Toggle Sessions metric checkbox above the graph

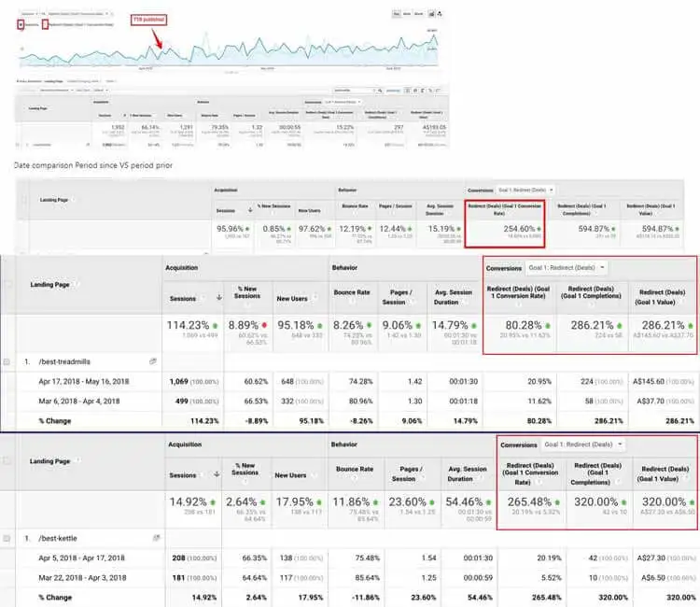21,24
